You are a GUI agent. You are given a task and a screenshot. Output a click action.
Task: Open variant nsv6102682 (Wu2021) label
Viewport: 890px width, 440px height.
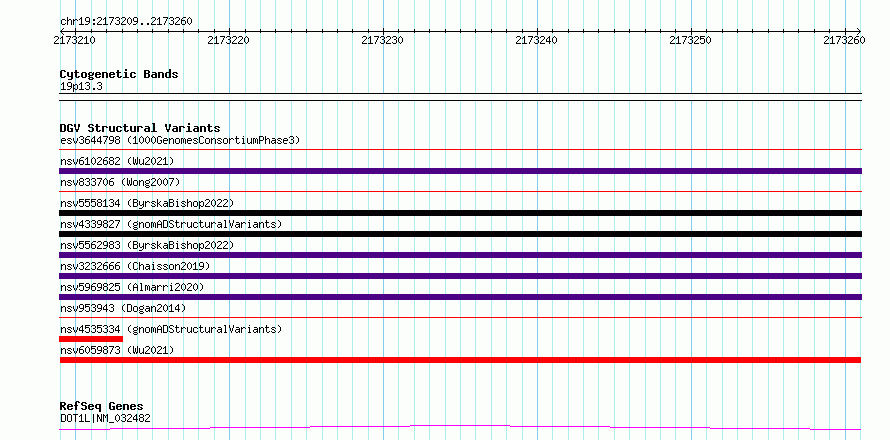click(117, 161)
